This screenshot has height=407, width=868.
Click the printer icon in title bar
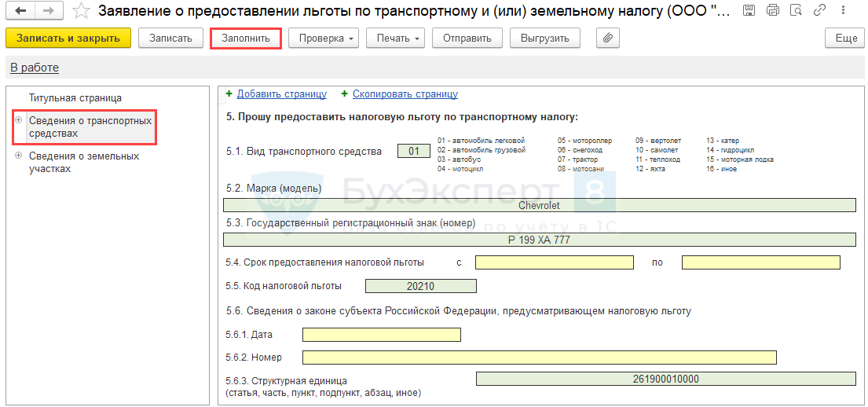coord(772,11)
